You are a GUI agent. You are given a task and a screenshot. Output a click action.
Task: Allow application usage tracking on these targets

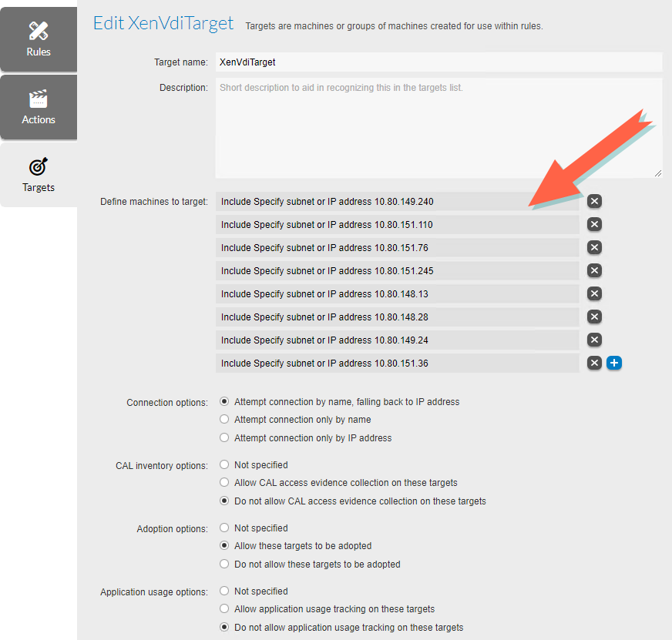(223, 608)
